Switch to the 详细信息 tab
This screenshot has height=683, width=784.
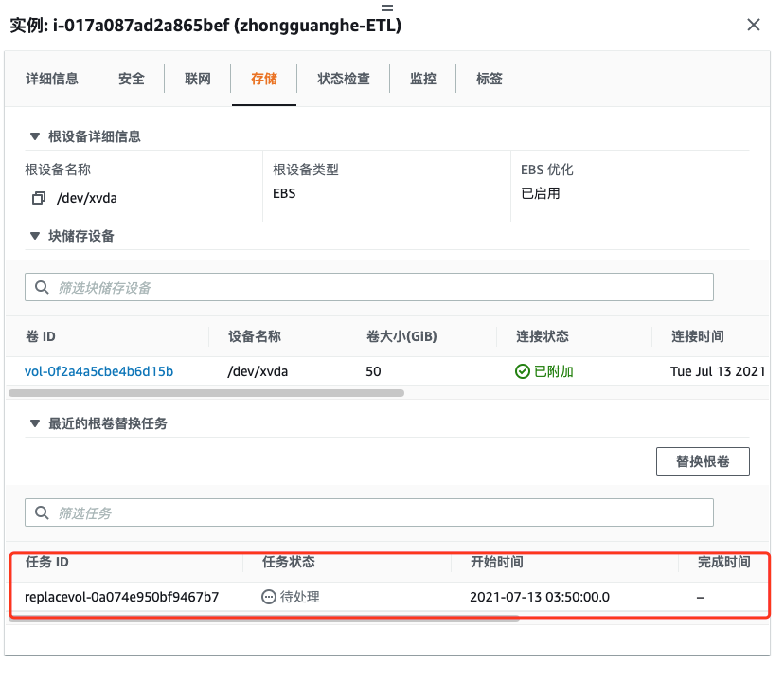(52, 79)
